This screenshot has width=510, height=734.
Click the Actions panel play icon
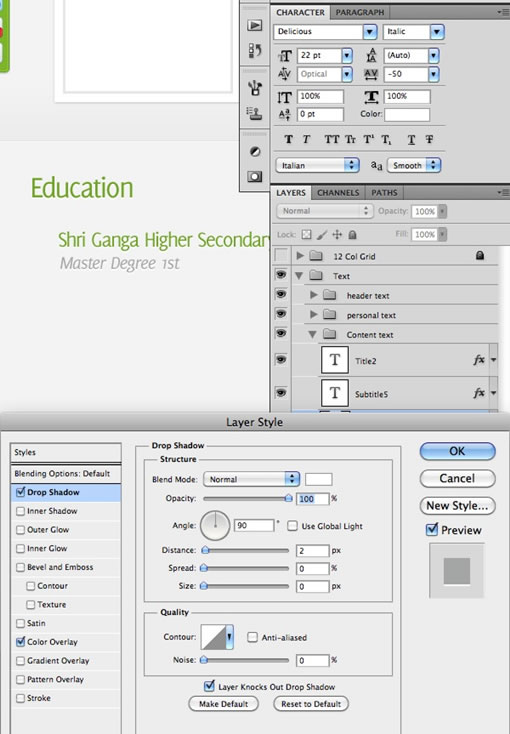(x=255, y=25)
